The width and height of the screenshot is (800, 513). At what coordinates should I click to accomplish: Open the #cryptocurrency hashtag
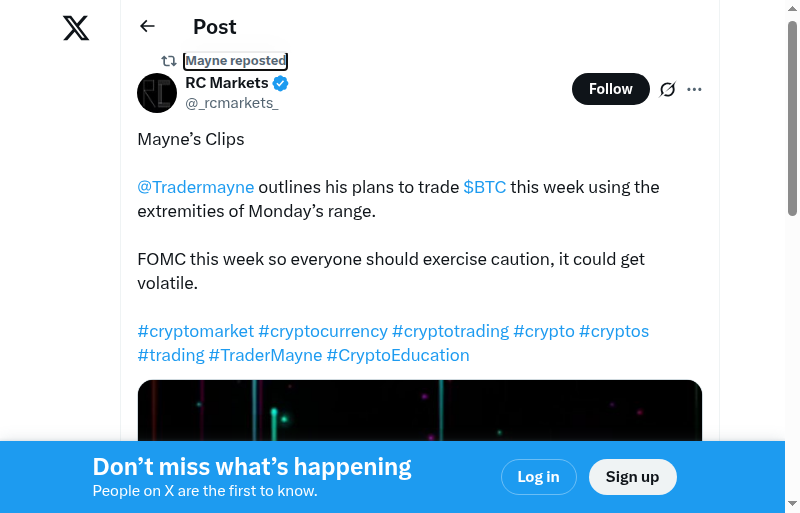click(x=323, y=331)
